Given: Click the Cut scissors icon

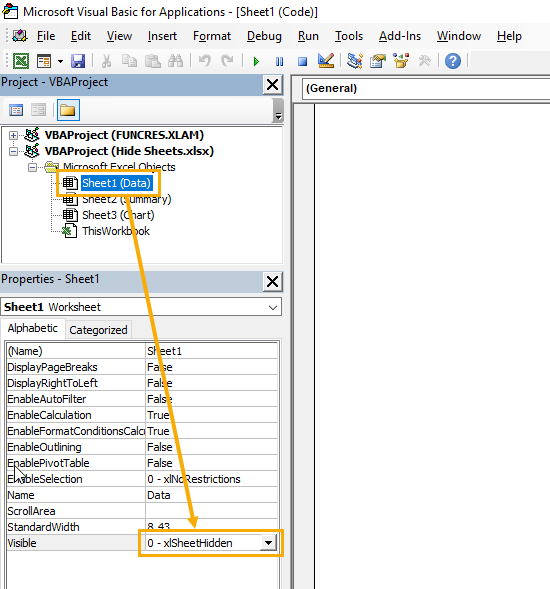Looking at the screenshot, I should (x=107, y=60).
